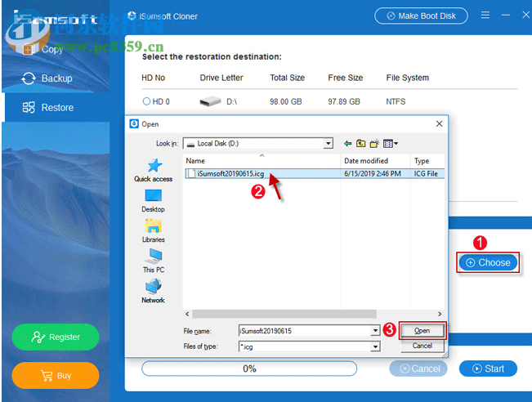Screen dimensions: 532x402
Task: Close the Open dialog
Action: [x=439, y=124]
